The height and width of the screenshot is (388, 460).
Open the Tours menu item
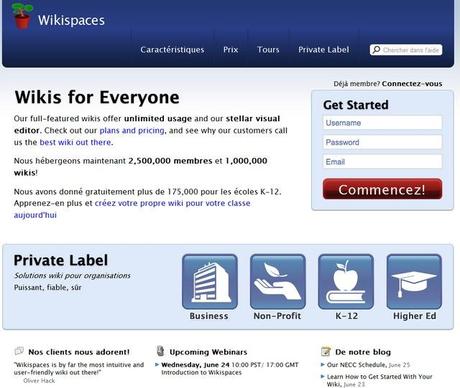point(268,50)
